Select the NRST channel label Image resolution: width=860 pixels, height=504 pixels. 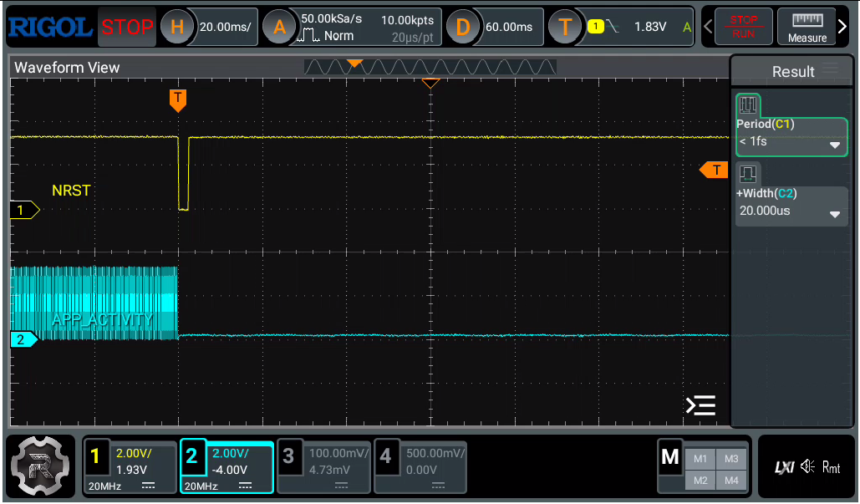71,191
